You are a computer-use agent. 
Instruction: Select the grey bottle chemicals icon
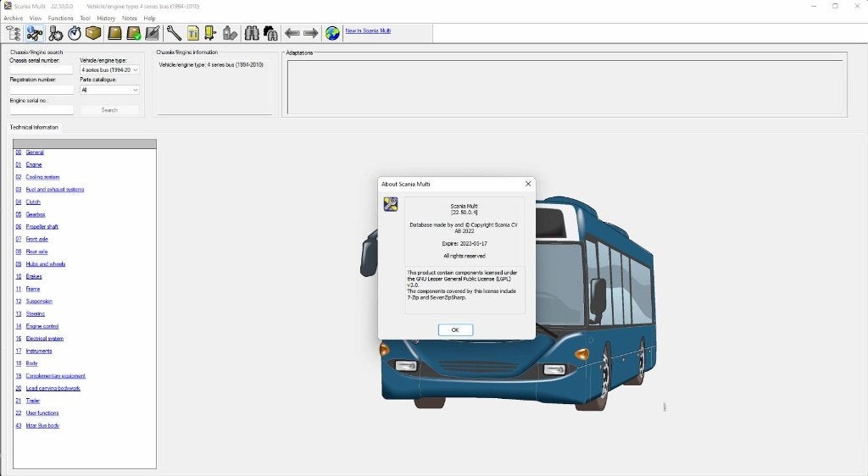click(x=230, y=34)
